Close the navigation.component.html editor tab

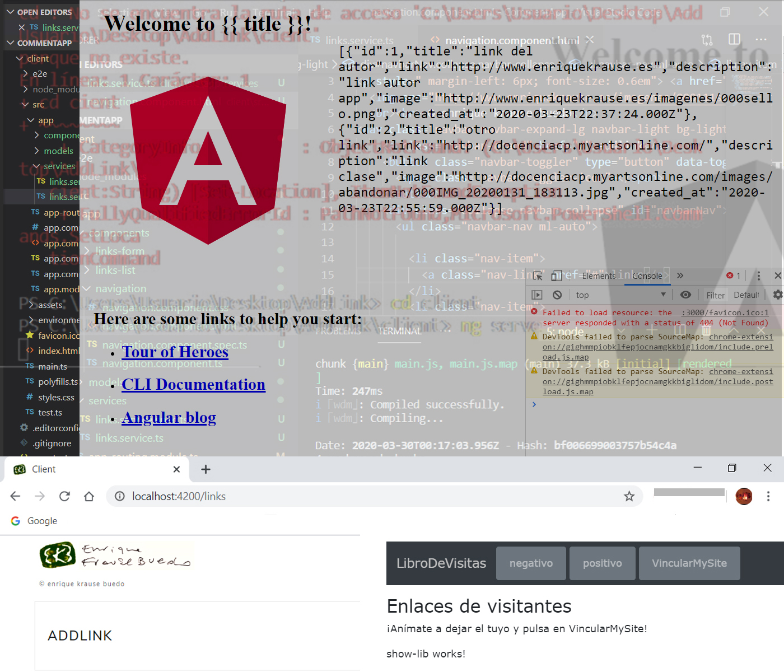click(590, 40)
